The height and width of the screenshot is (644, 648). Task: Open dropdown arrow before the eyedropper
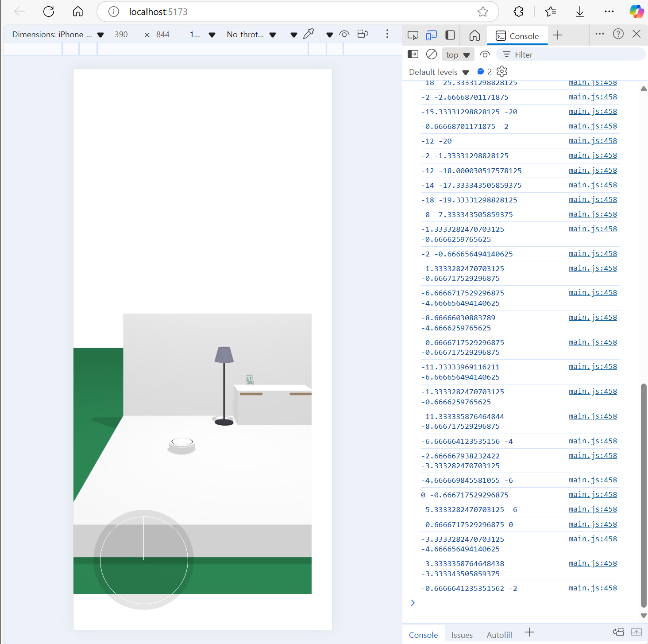[294, 35]
